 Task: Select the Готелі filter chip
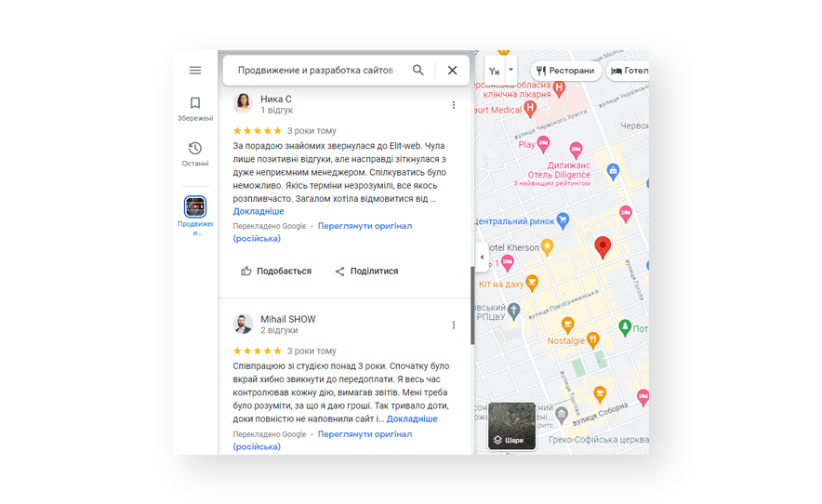coord(629,71)
